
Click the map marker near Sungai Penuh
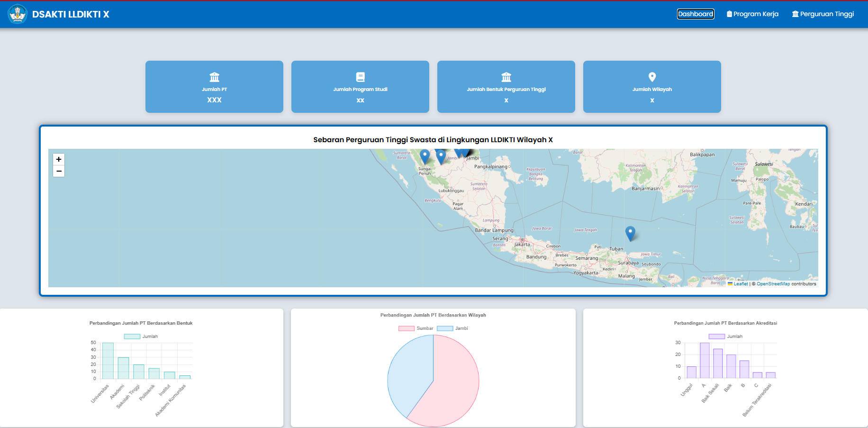[x=425, y=156]
